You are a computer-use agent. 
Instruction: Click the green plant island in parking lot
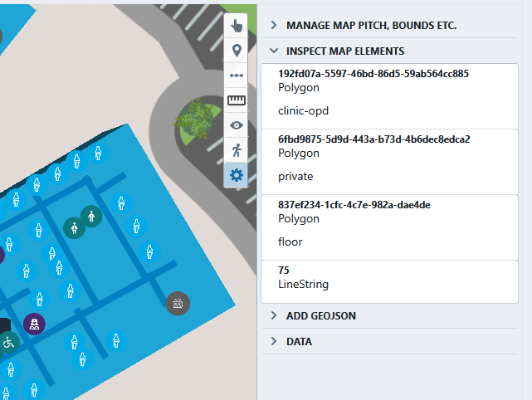pyautogui.click(x=196, y=120)
